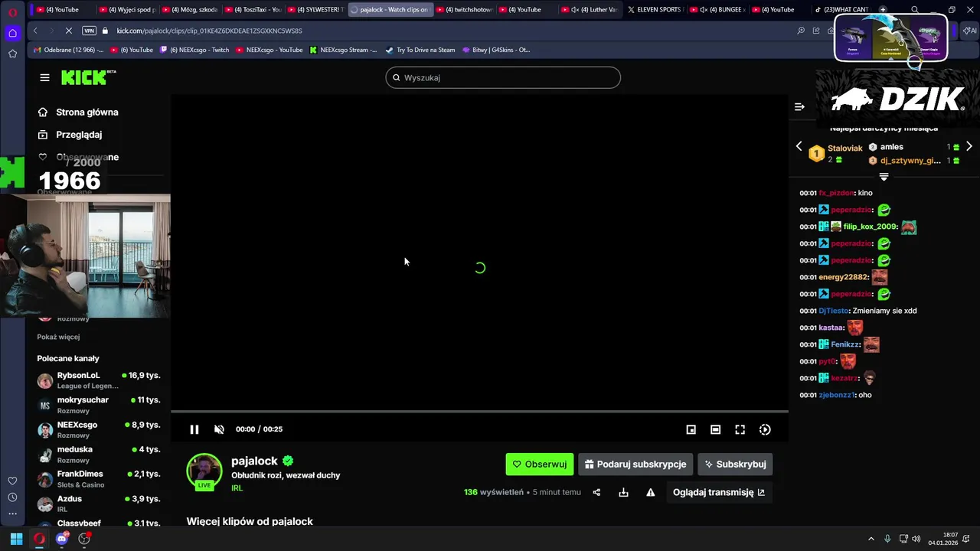Switch to the Luther Van tab
The height and width of the screenshot is (551, 980).
coord(591,9)
